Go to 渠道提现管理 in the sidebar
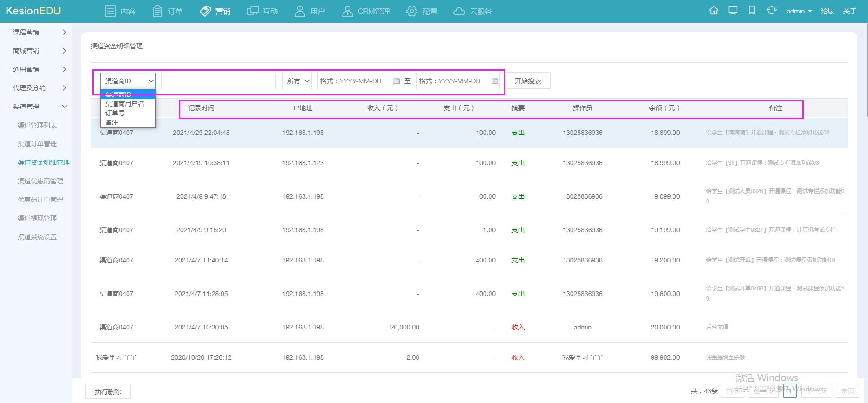Viewport: 868px width, 403px height. coord(37,218)
